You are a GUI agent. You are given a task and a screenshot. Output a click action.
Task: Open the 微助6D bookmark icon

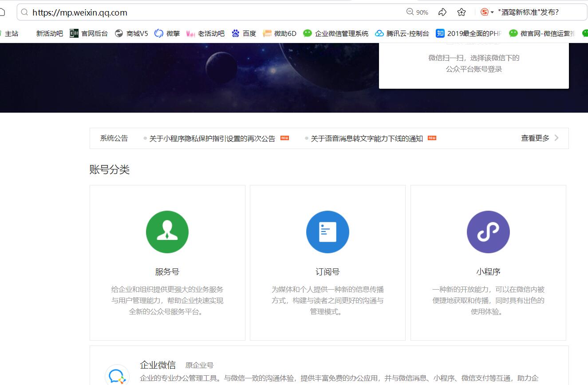pyautogui.click(x=267, y=33)
